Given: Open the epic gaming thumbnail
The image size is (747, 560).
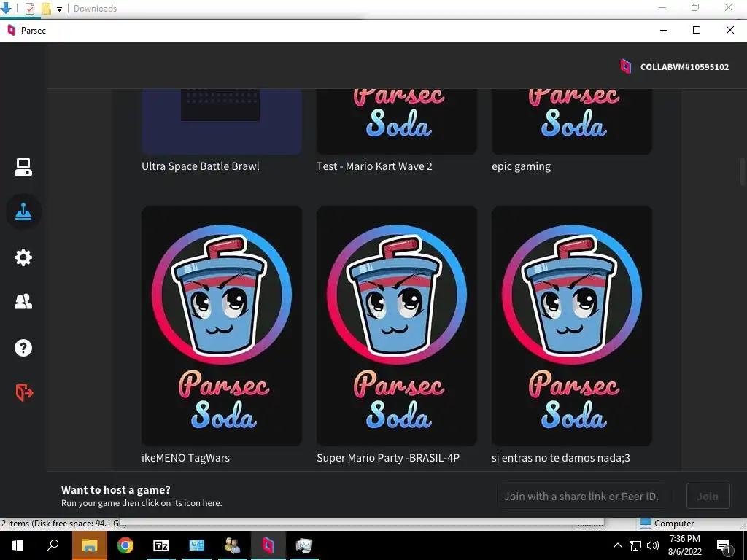Looking at the screenshot, I should (572, 122).
